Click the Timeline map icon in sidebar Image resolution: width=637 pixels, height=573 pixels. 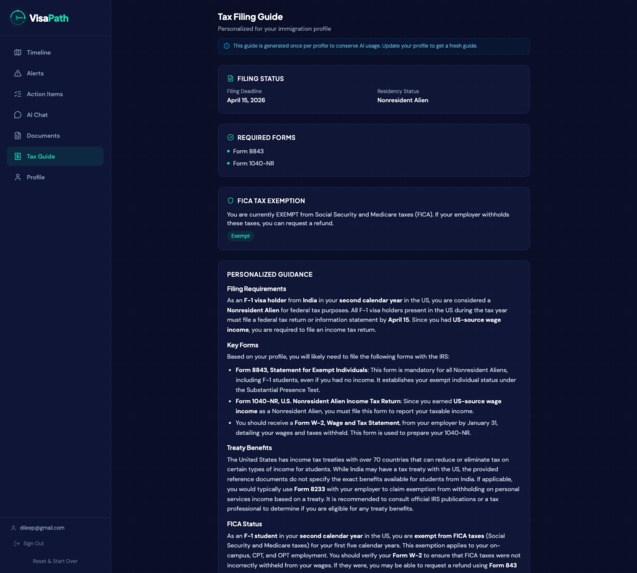(17, 52)
